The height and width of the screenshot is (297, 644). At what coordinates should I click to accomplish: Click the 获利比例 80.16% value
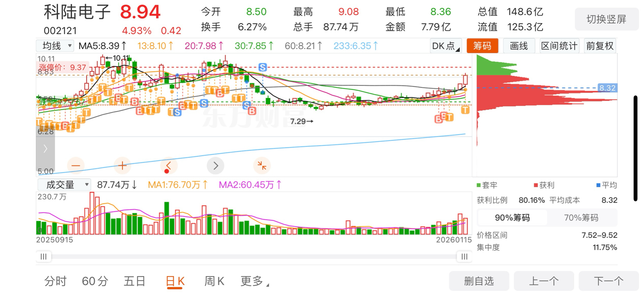[x=531, y=200]
